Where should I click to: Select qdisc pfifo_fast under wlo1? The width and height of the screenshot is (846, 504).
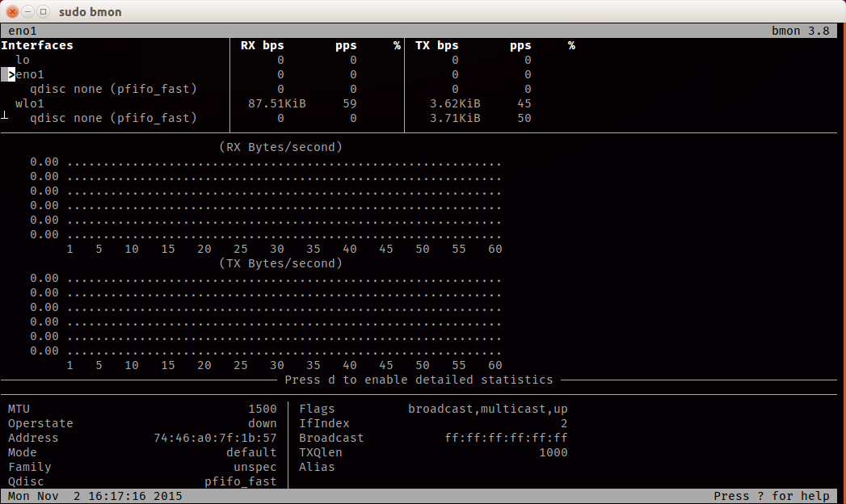[113, 118]
